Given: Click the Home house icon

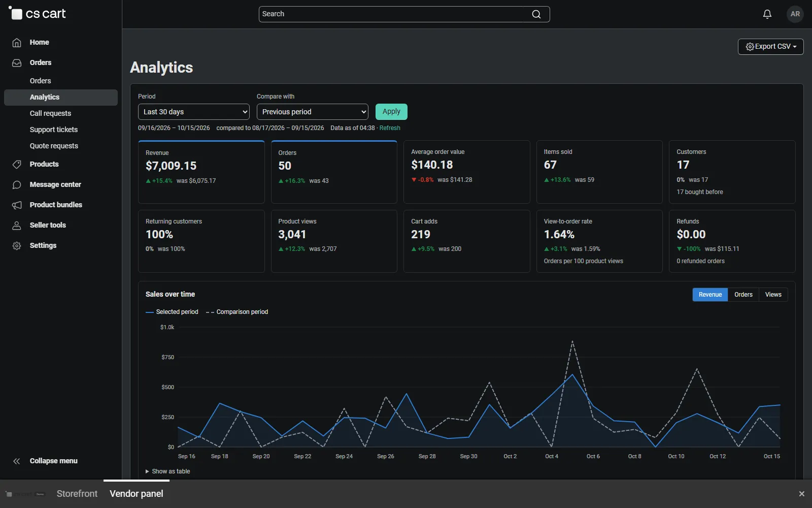Looking at the screenshot, I should pos(17,43).
